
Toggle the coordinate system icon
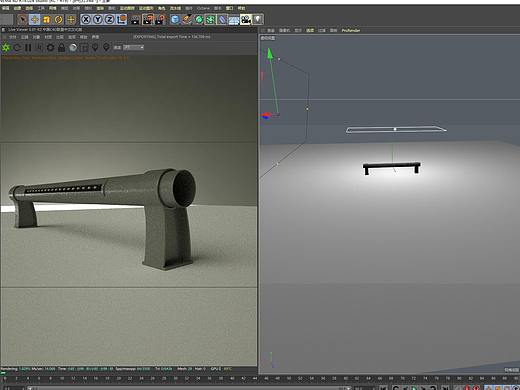tap(121, 20)
